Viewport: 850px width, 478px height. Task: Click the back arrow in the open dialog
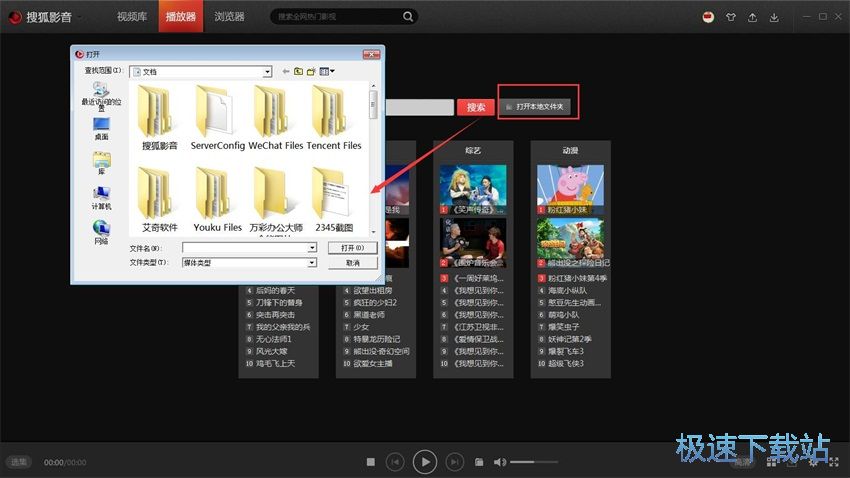pos(286,71)
